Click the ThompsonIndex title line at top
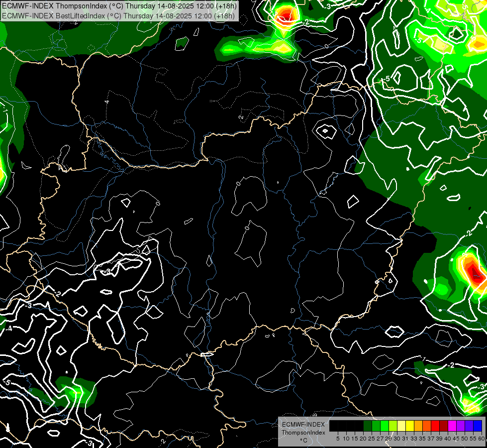The image size is (487, 448). (119, 6)
